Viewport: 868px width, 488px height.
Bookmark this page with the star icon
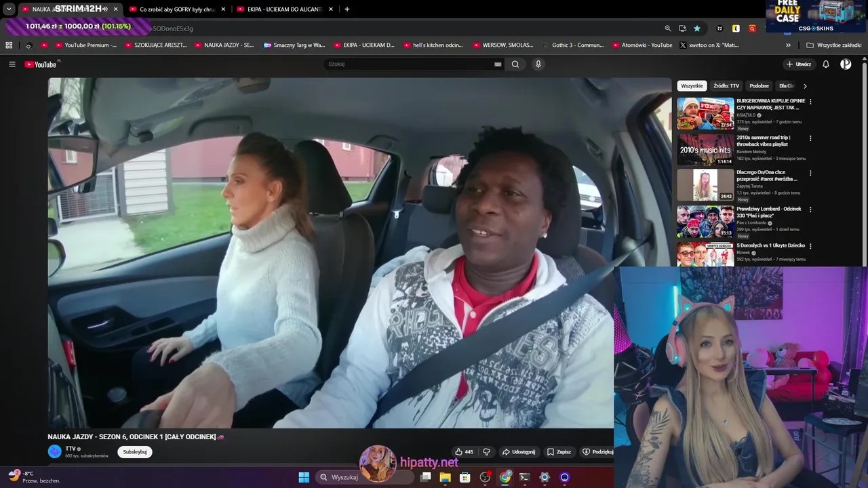click(x=697, y=28)
